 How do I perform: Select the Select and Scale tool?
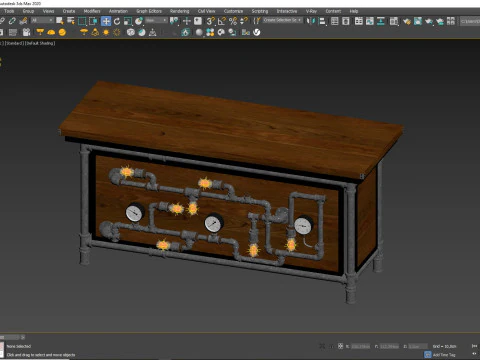pos(128,21)
